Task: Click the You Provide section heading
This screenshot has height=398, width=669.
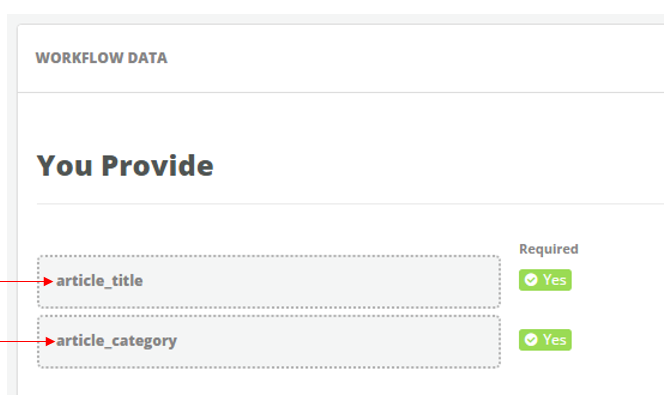Action: tap(125, 166)
